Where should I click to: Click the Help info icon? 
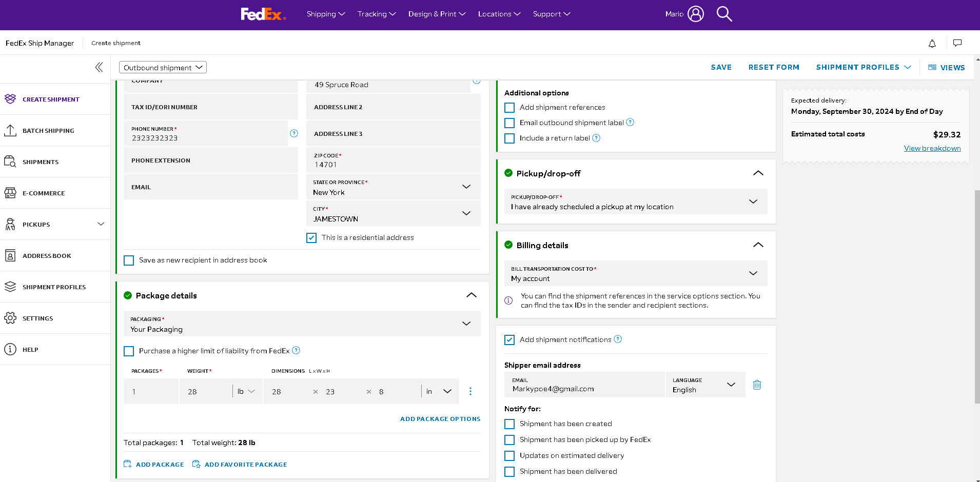[10, 349]
